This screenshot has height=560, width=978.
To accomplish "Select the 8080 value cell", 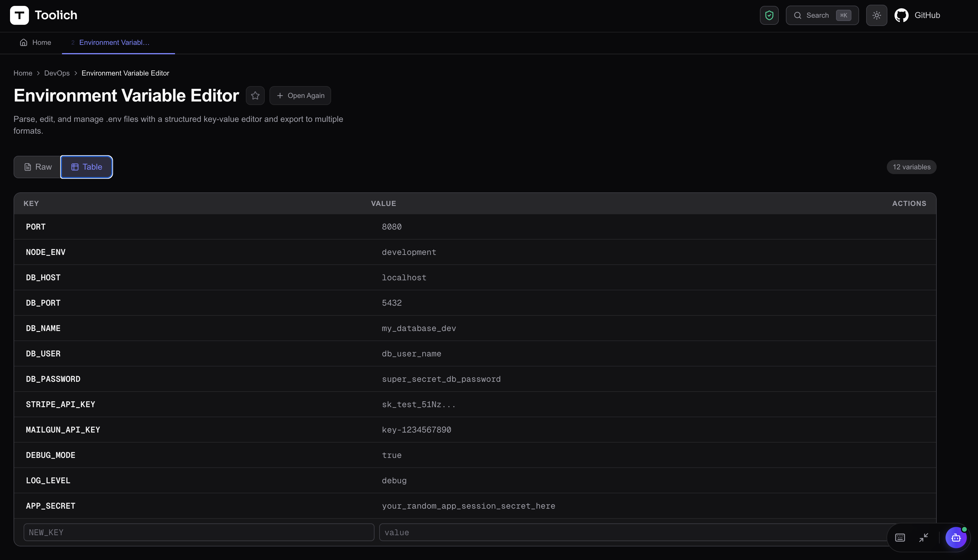I will point(392,227).
